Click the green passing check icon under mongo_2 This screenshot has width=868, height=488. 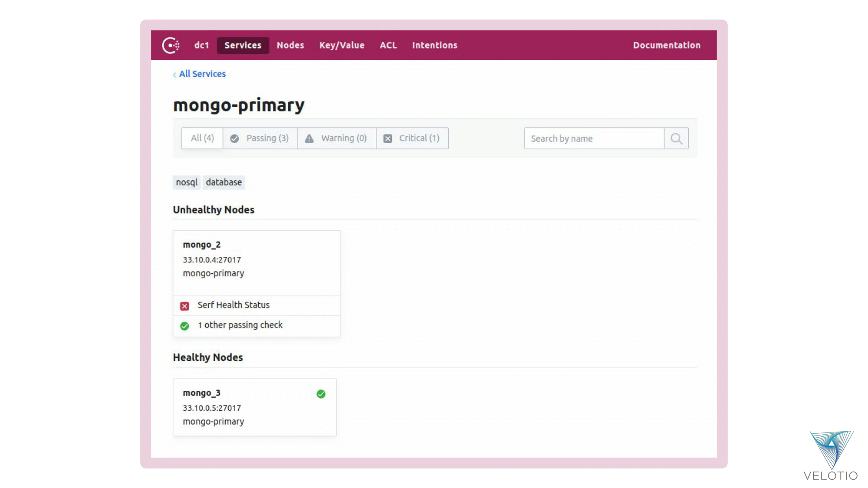pos(184,326)
